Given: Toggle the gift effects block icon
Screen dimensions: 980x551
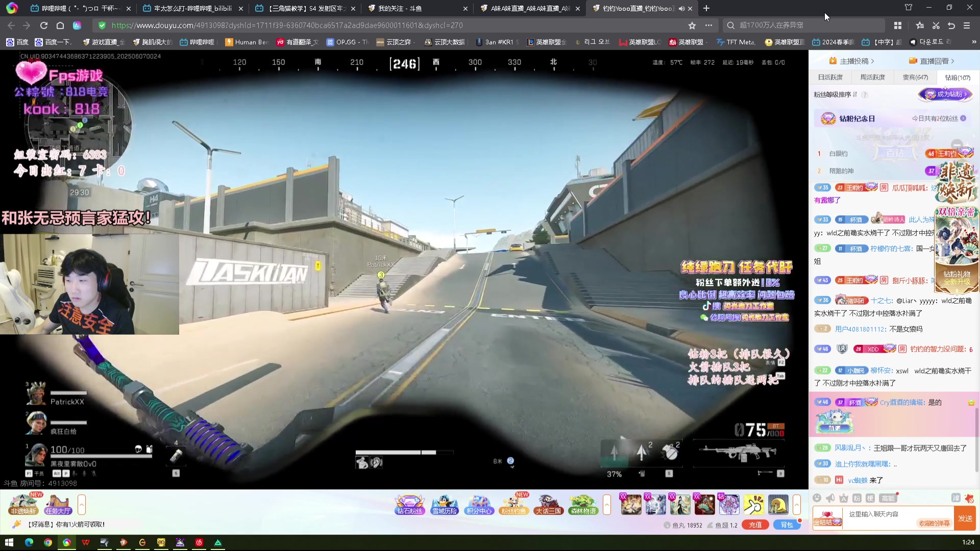Looking at the screenshot, I should (x=969, y=498).
